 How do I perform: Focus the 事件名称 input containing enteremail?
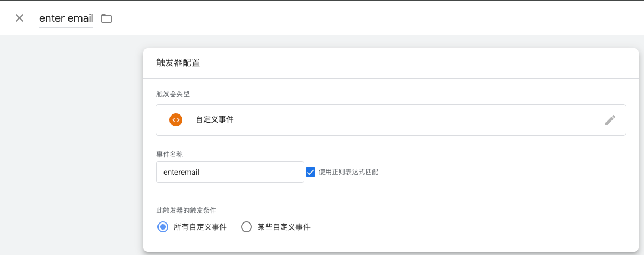click(x=229, y=172)
